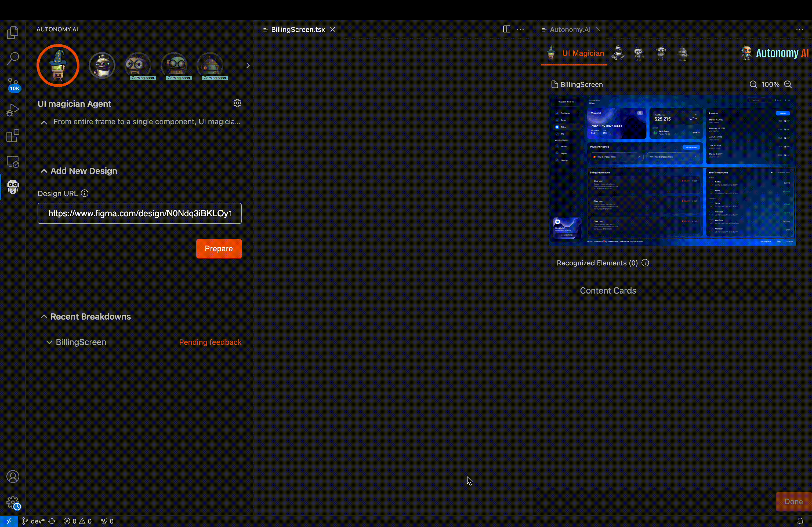This screenshot has width=812, height=527.
Task: Select the second white robot agent avatar
Action: pyautogui.click(x=102, y=65)
